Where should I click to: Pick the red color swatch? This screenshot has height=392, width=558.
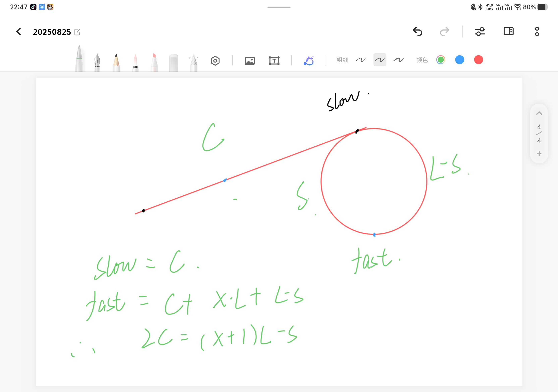coord(478,60)
